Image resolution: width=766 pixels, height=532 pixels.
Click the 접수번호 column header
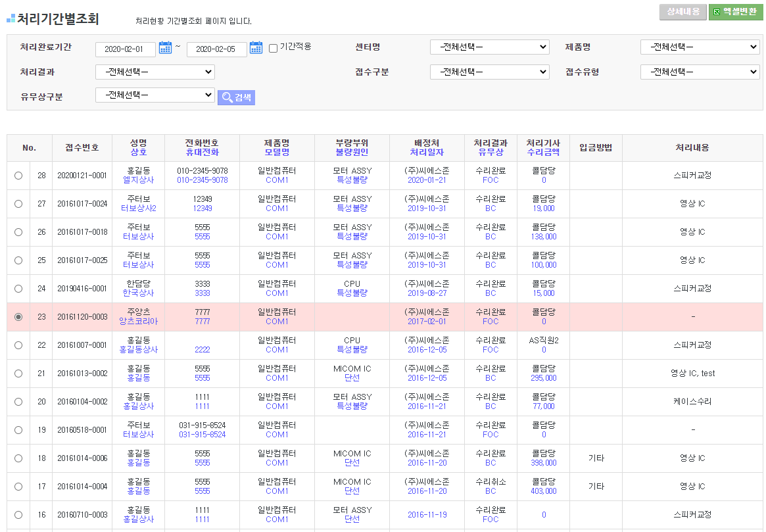click(x=82, y=148)
